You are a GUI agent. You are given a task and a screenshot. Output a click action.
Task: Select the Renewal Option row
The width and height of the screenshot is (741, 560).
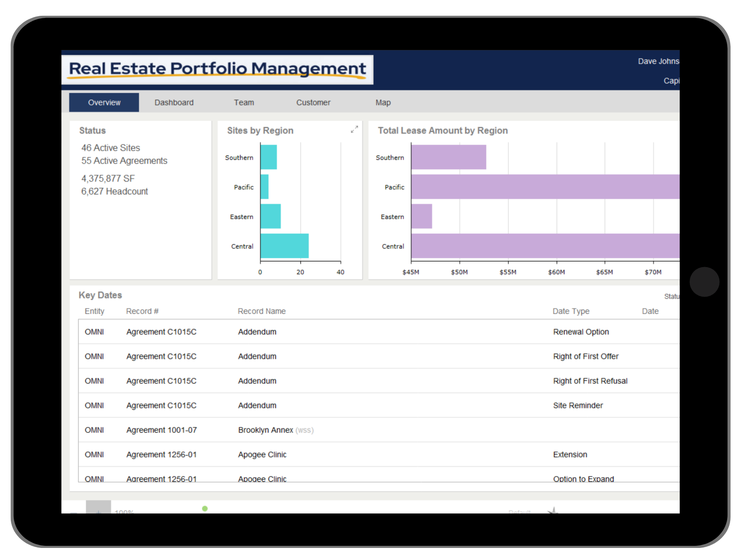pyautogui.click(x=581, y=332)
